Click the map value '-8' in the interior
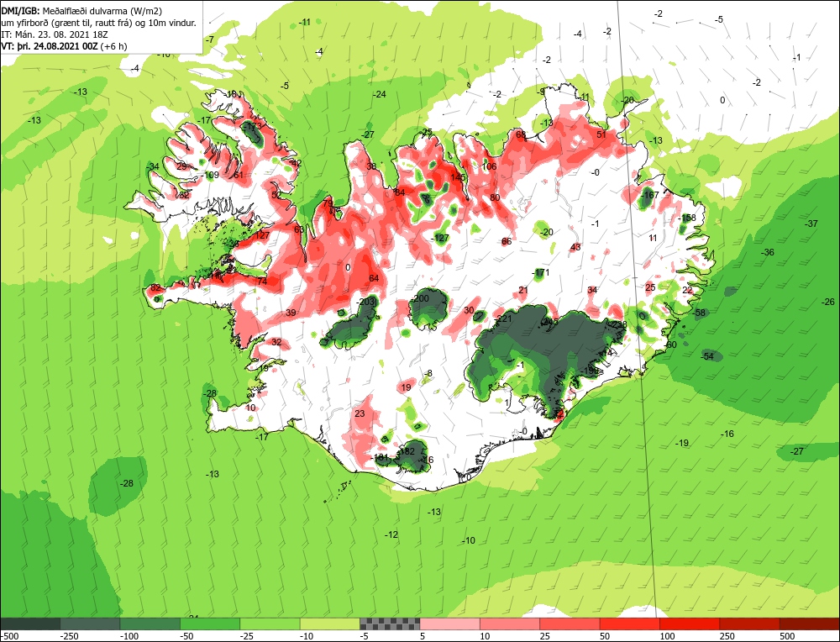 pyautogui.click(x=427, y=373)
